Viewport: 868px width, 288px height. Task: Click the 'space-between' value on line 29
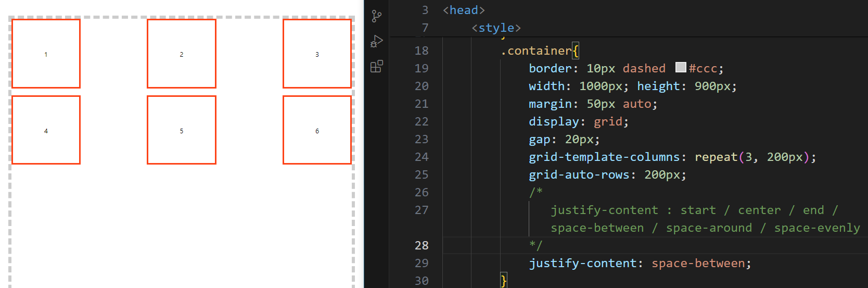[698, 263]
